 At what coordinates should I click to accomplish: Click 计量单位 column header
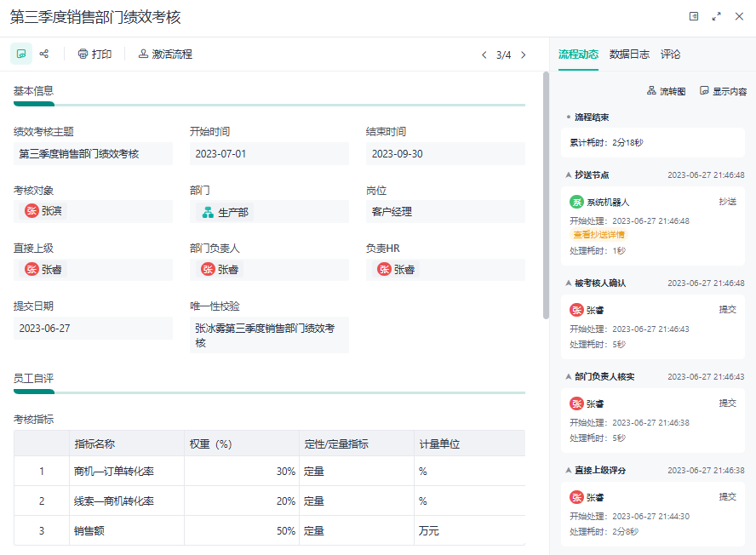coord(470,443)
